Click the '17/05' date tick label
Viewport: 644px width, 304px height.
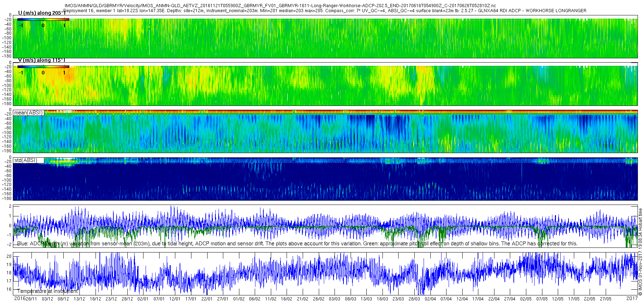[x=574, y=299]
